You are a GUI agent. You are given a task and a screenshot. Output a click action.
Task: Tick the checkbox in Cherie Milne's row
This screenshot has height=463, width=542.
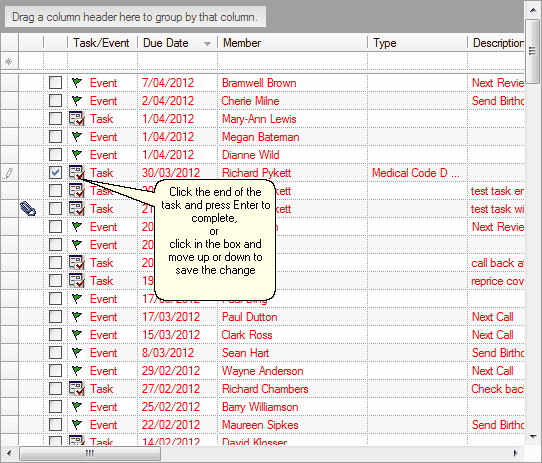55,101
